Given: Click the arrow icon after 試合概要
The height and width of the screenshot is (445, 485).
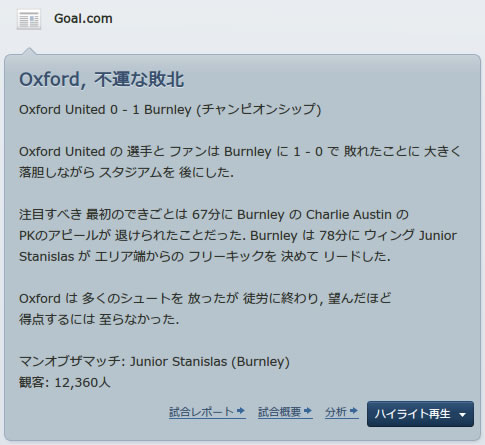Looking at the screenshot, I should (308, 411).
